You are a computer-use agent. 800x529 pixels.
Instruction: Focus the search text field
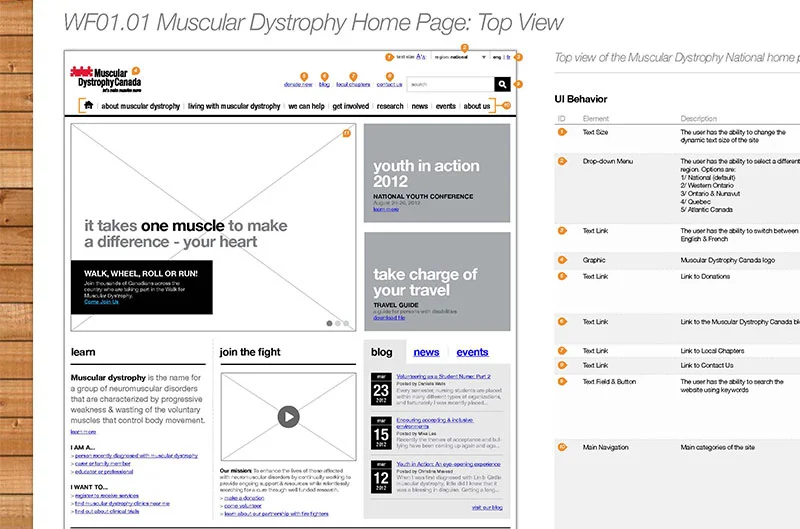point(451,84)
